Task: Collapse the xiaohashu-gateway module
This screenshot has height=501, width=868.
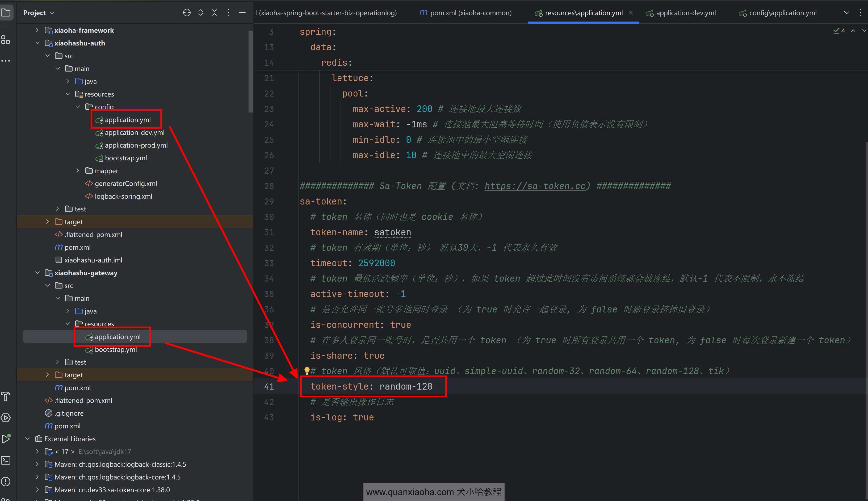Action: [37, 273]
